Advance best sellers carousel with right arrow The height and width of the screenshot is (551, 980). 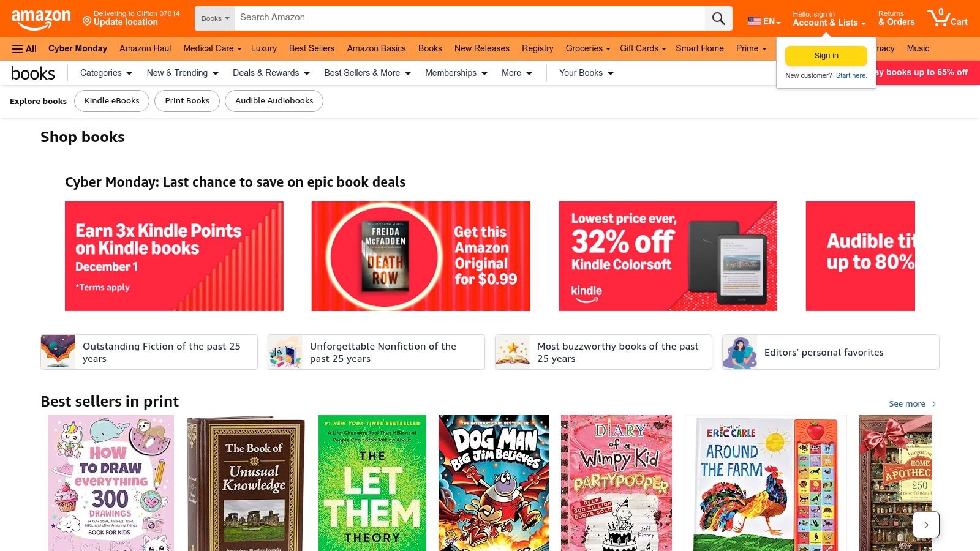(x=925, y=525)
